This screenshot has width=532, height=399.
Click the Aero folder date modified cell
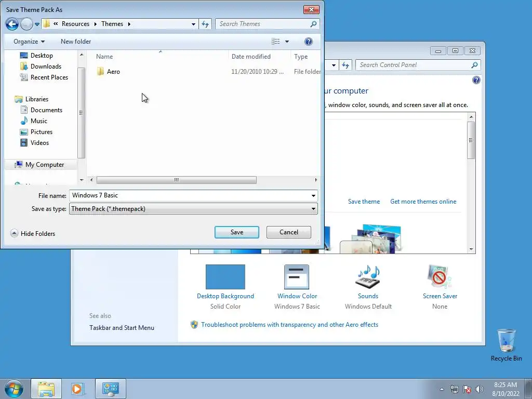257,71
